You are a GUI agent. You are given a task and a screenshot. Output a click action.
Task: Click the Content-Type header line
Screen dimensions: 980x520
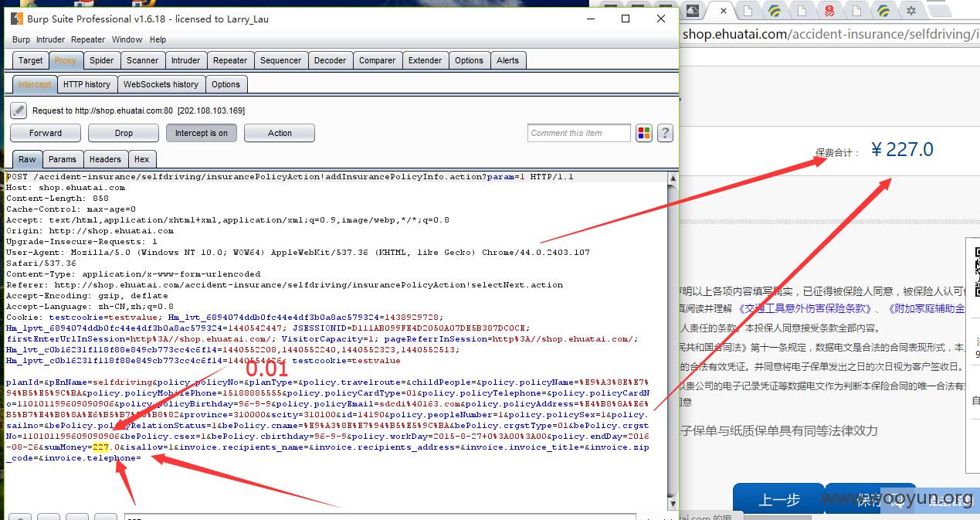[x=133, y=274]
